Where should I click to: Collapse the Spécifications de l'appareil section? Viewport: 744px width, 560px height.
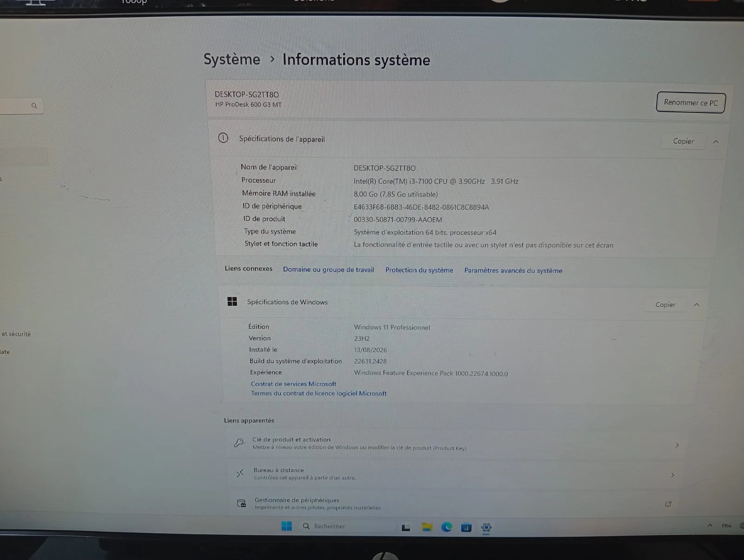coord(716,142)
